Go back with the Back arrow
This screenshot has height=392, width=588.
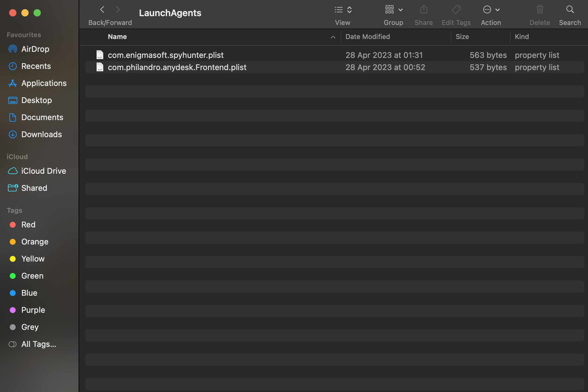(102, 10)
